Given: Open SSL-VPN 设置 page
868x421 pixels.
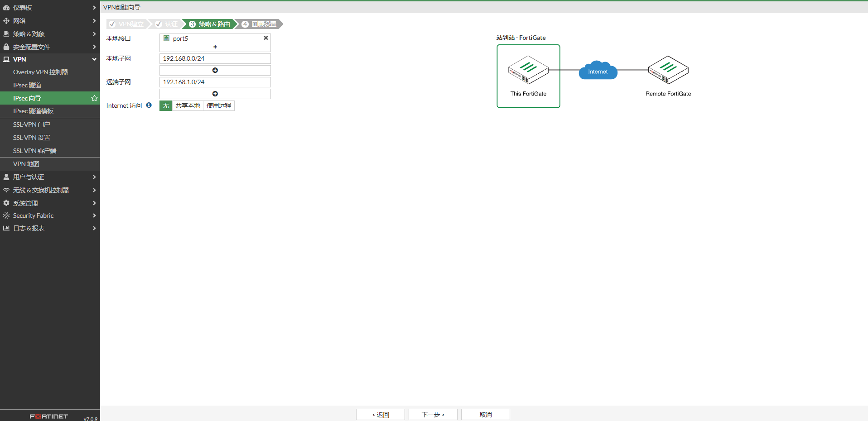Looking at the screenshot, I should pos(32,138).
